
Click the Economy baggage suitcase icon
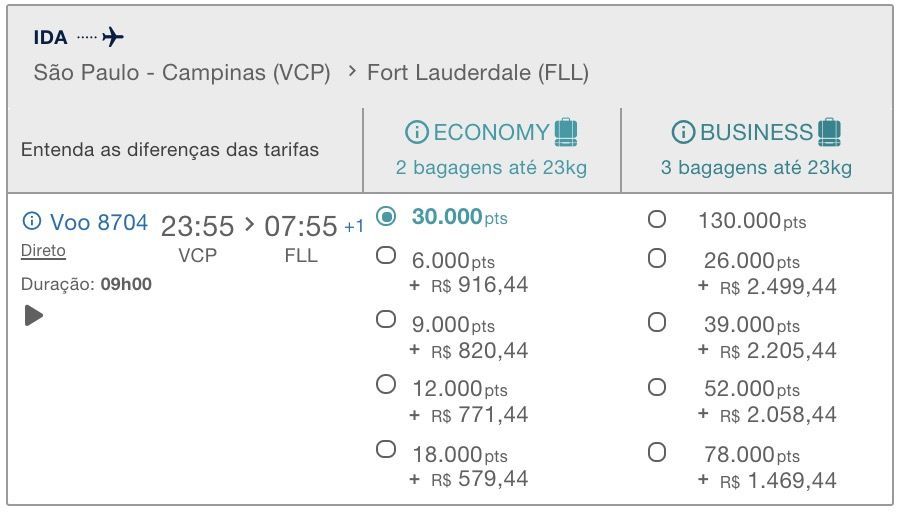(566, 133)
